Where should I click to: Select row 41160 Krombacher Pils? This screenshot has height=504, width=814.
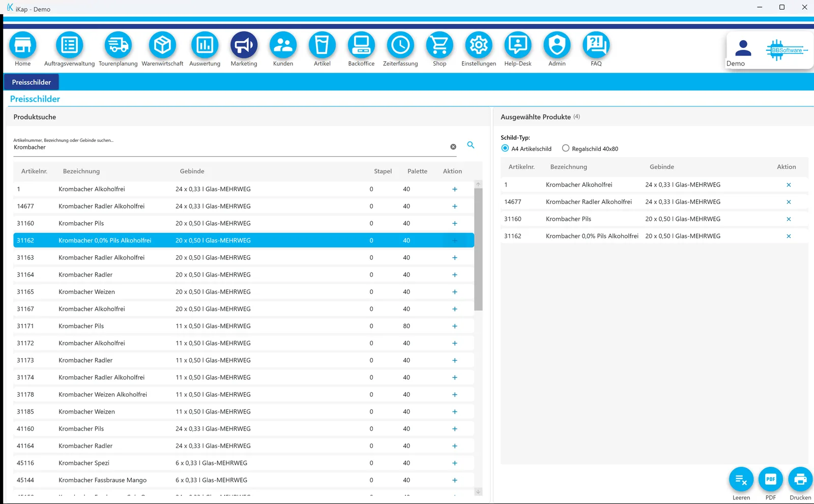tap(244, 429)
